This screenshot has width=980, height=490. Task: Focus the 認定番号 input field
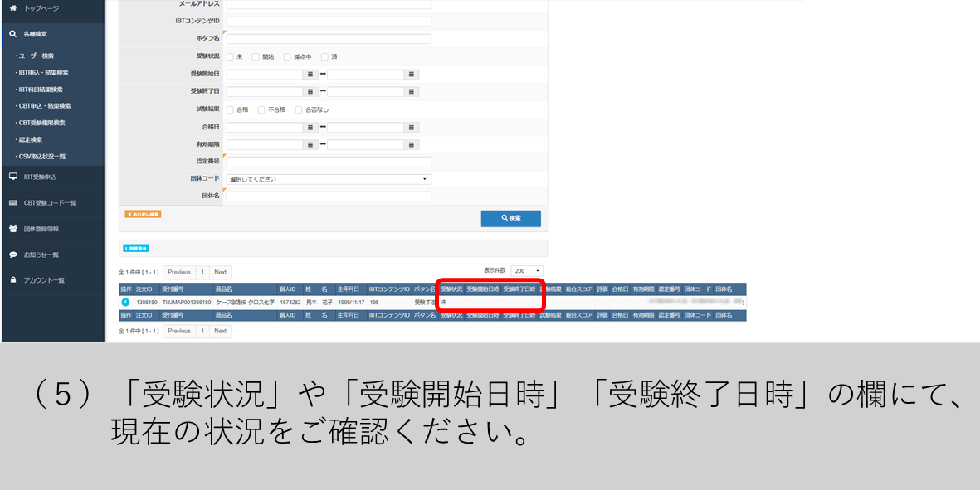pyautogui.click(x=329, y=163)
